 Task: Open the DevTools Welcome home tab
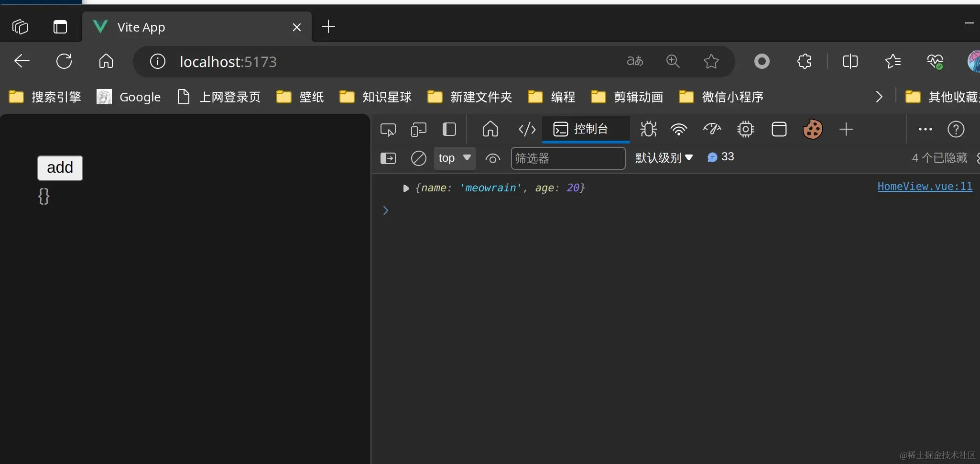point(490,130)
